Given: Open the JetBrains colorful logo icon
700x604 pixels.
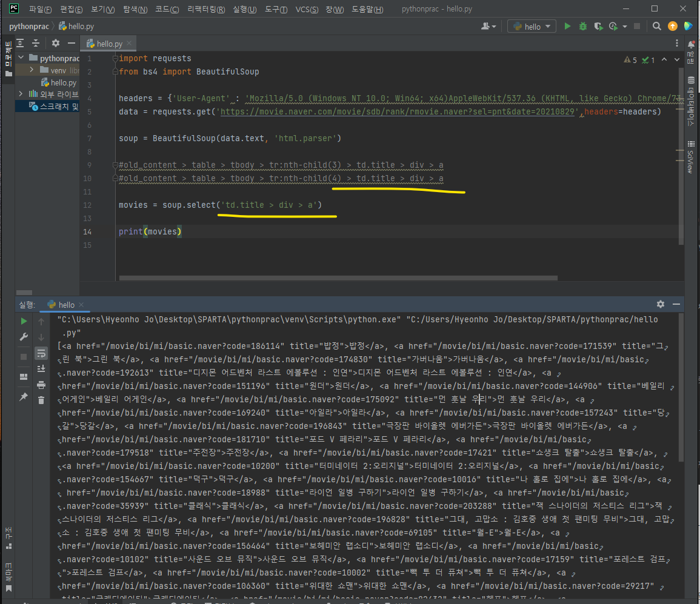Looking at the screenshot, I should pos(688,26).
